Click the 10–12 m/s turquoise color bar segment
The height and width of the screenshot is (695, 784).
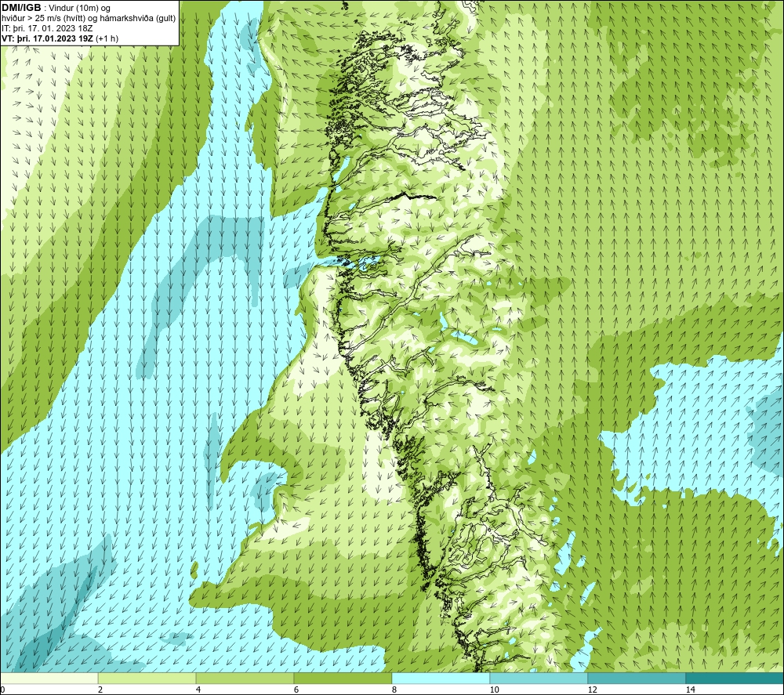pos(539,678)
